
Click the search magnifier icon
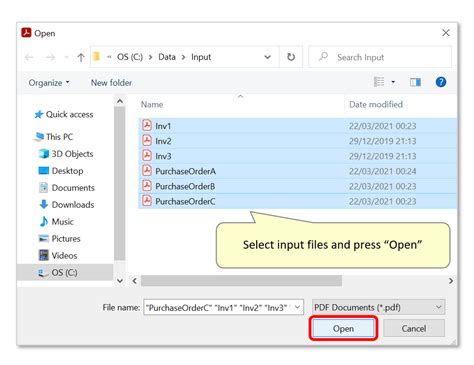point(323,57)
